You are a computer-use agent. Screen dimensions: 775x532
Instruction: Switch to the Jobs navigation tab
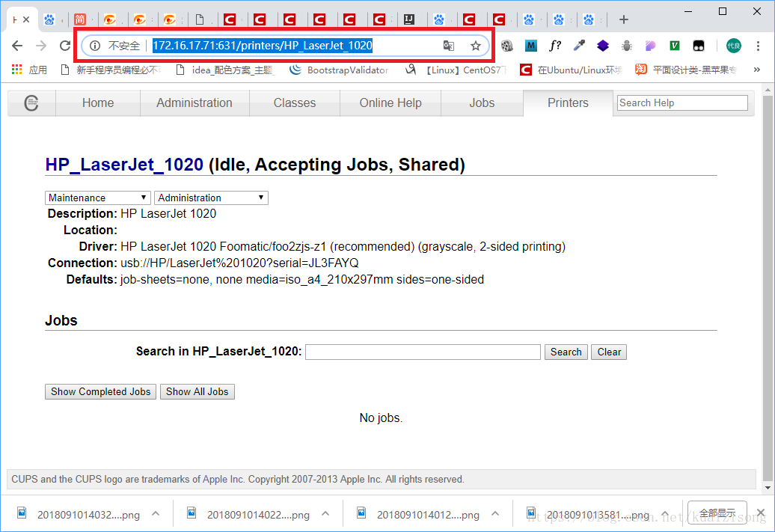click(x=482, y=103)
